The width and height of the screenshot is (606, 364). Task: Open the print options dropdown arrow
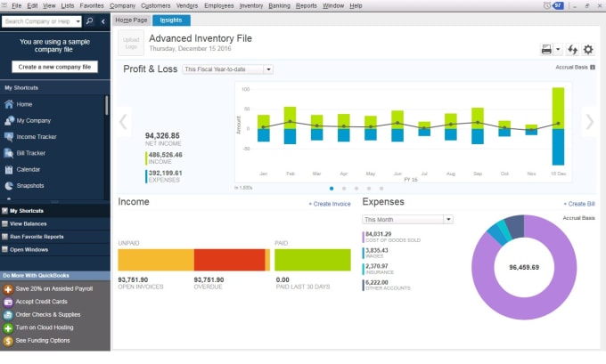click(x=558, y=50)
